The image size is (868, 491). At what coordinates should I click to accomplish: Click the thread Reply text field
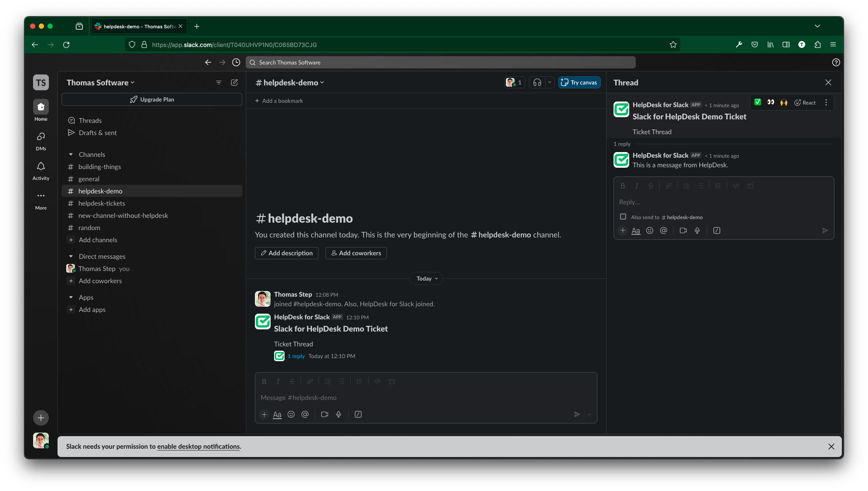723,202
